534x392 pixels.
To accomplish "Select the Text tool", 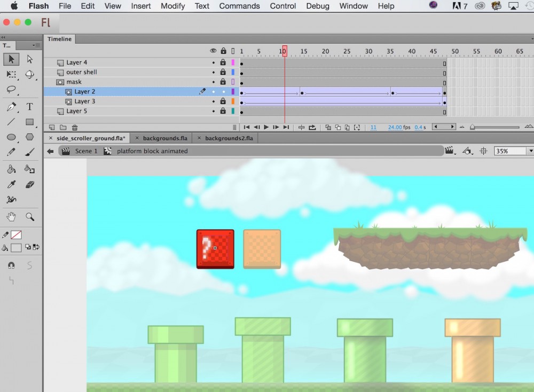I will [30, 106].
